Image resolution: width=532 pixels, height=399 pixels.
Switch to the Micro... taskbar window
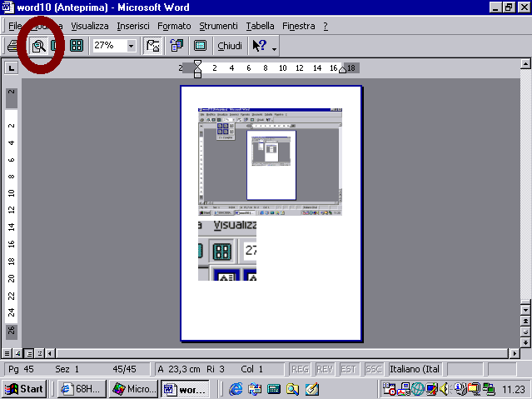pos(133,389)
